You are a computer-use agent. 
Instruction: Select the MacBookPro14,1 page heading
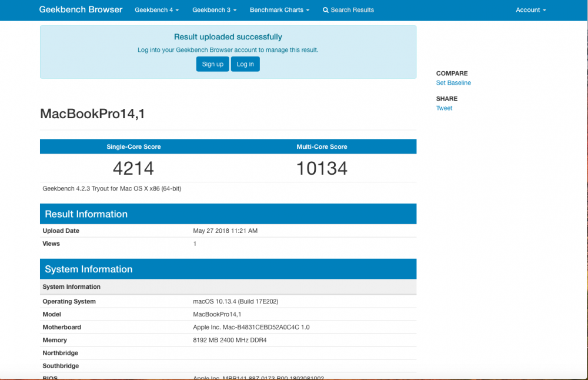click(x=92, y=114)
